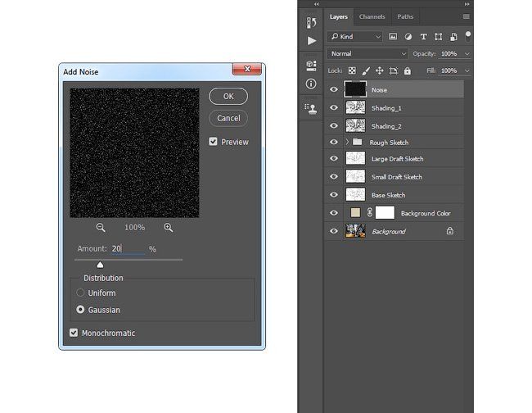Filter layers by smart object icon
The width and height of the screenshot is (532, 413).
(453, 37)
